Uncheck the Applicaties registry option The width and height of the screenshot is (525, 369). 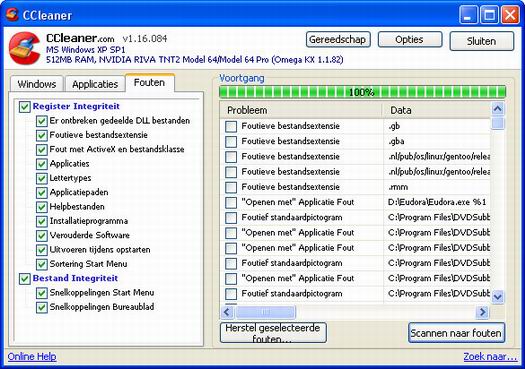coord(41,164)
